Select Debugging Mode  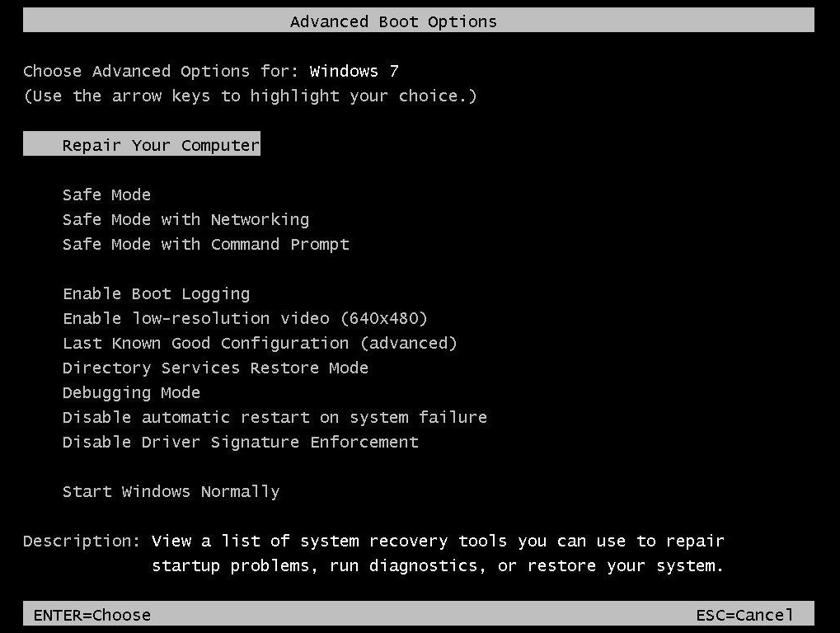tap(131, 392)
